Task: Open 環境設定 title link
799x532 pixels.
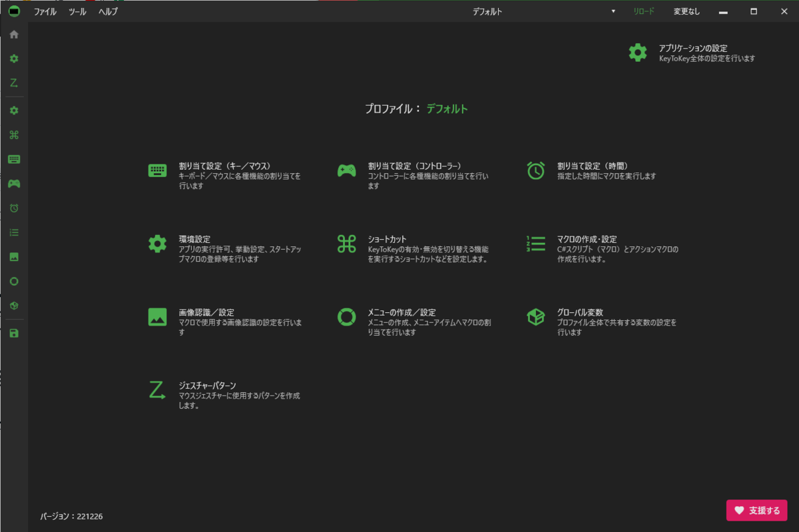Action: point(194,239)
